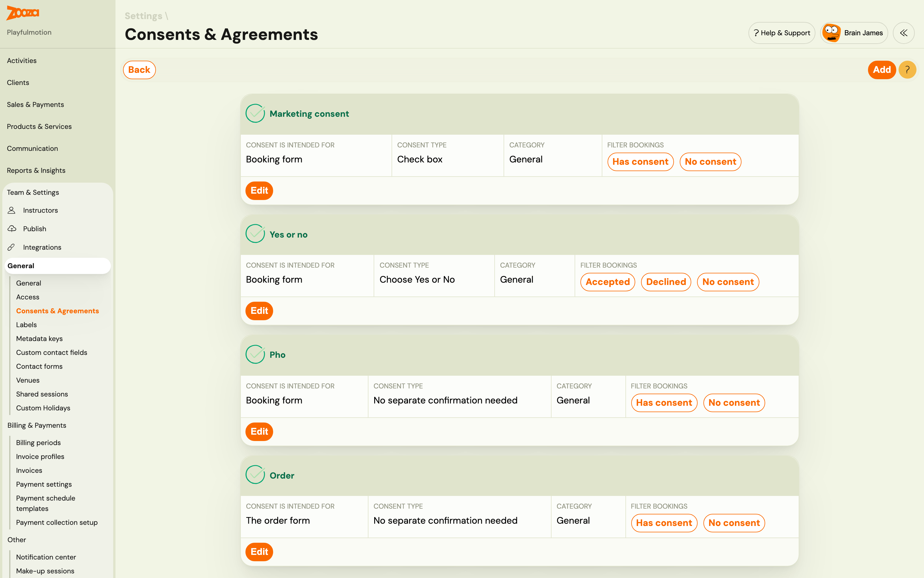This screenshot has width=924, height=578.
Task: Filter Yes or no by Accepted
Action: [608, 282]
